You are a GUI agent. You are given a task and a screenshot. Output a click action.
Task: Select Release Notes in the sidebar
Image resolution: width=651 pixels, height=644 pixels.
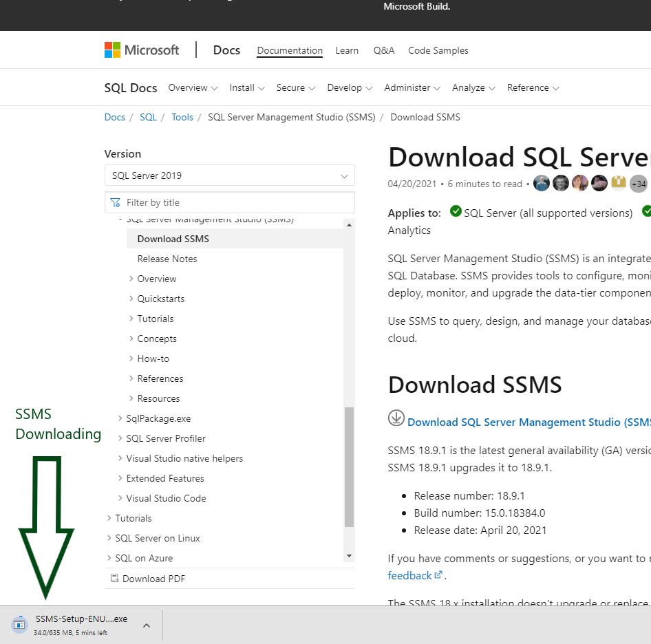point(167,259)
